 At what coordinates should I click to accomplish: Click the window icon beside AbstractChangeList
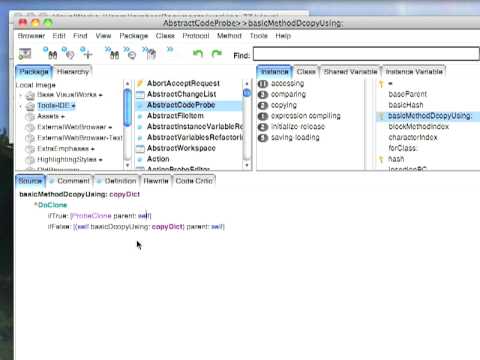pyautogui.click(x=140, y=94)
